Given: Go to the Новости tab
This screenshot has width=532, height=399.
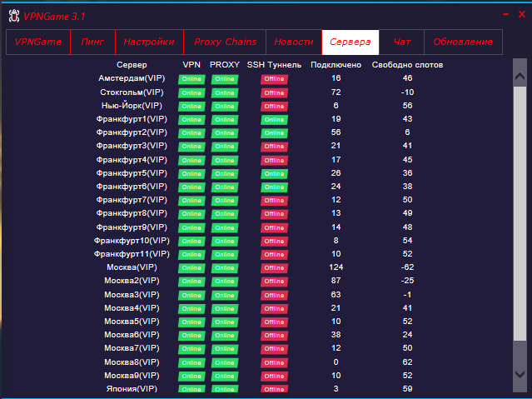Looking at the screenshot, I should [294, 42].
